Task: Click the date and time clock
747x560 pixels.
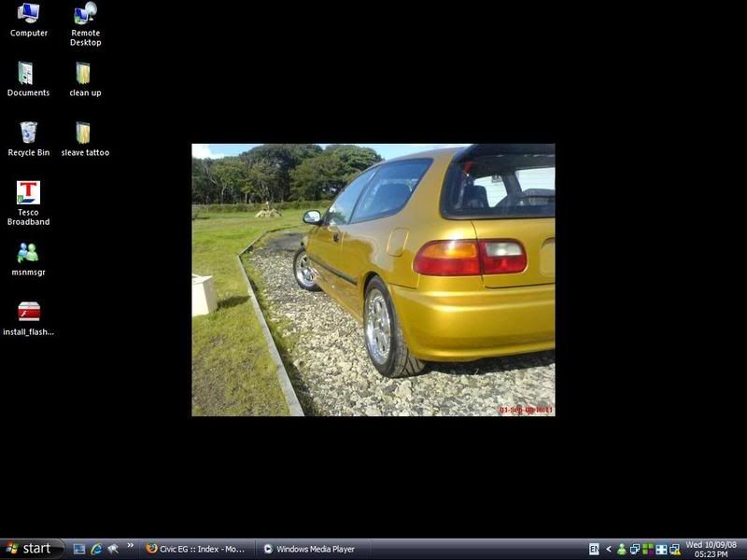Action: tap(712, 549)
